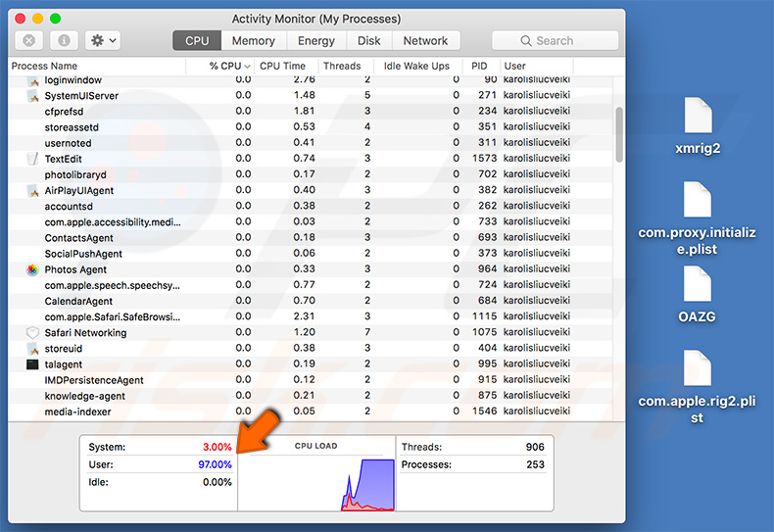Select the Network tab

pyautogui.click(x=425, y=41)
